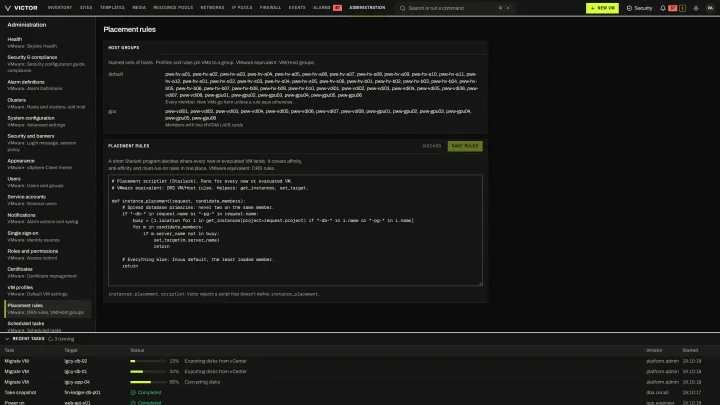Open Appearance sidebar item
The image size is (720, 405).
[47, 164]
